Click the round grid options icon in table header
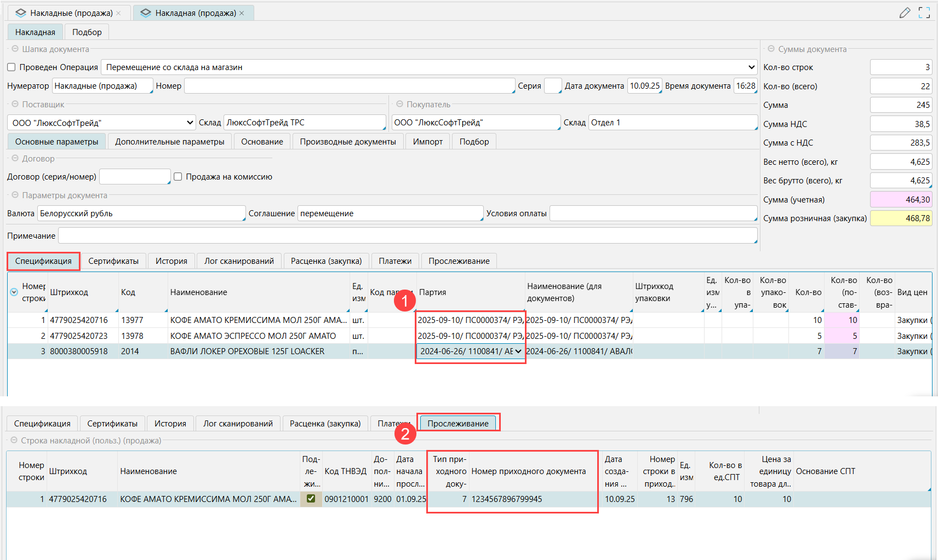Image resolution: width=938 pixels, height=560 pixels. click(14, 292)
